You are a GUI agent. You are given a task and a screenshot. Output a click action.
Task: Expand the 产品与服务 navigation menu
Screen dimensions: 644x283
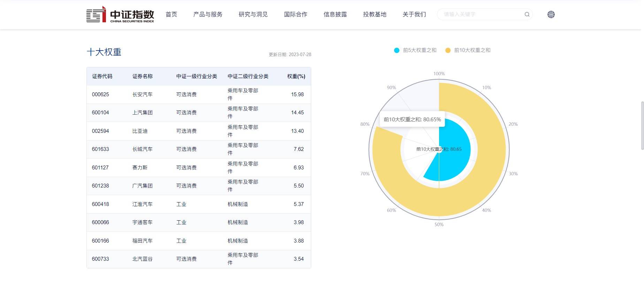[208, 14]
